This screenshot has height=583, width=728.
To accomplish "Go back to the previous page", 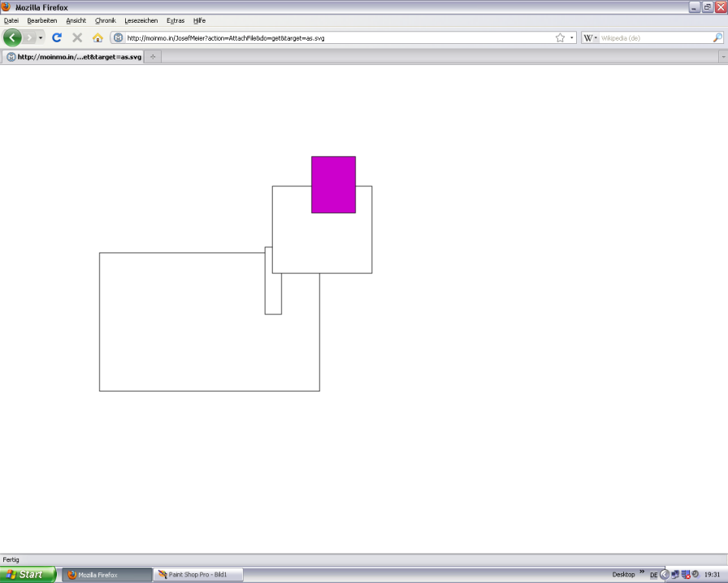I will point(12,37).
